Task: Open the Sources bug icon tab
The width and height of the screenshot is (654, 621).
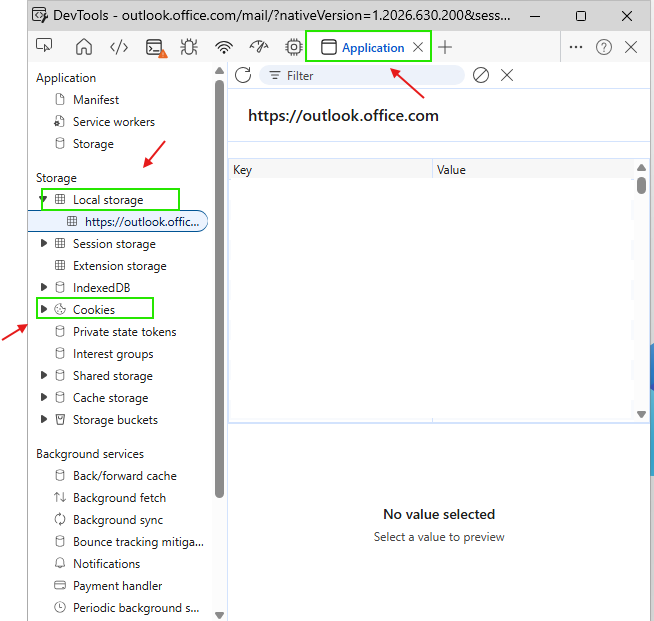Action: (189, 47)
